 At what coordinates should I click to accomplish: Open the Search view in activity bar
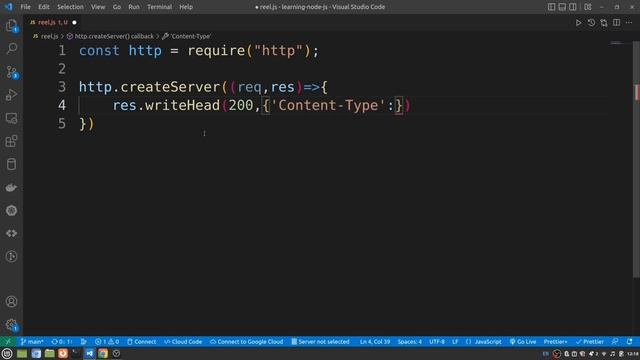[11, 49]
